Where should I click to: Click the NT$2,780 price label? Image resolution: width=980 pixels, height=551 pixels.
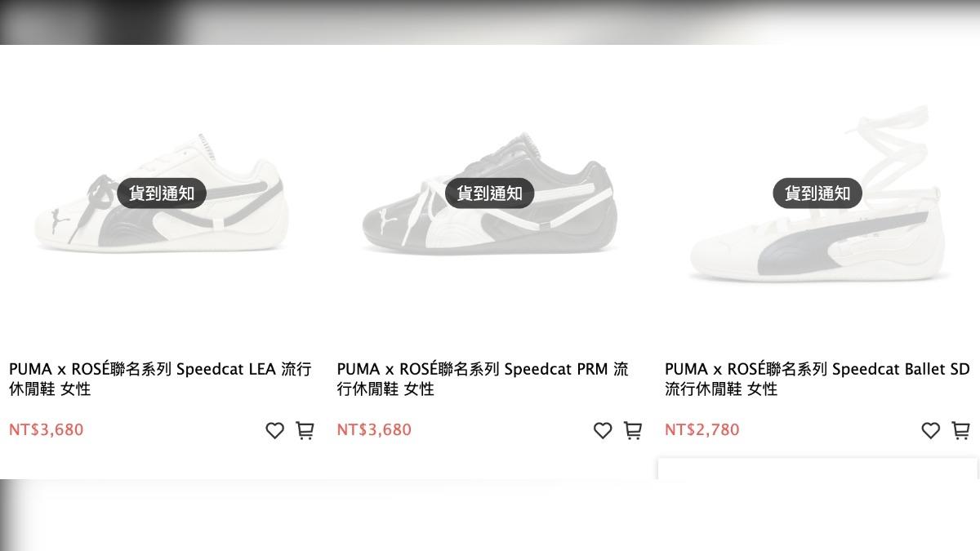pyautogui.click(x=701, y=429)
